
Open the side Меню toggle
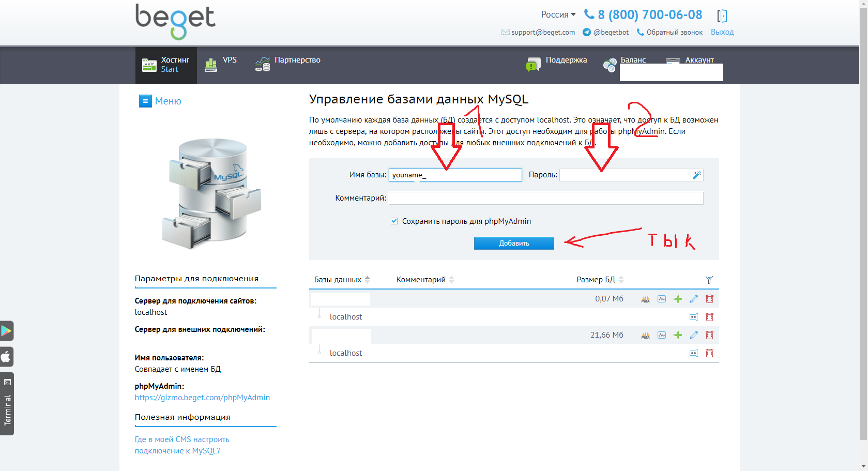tap(160, 101)
